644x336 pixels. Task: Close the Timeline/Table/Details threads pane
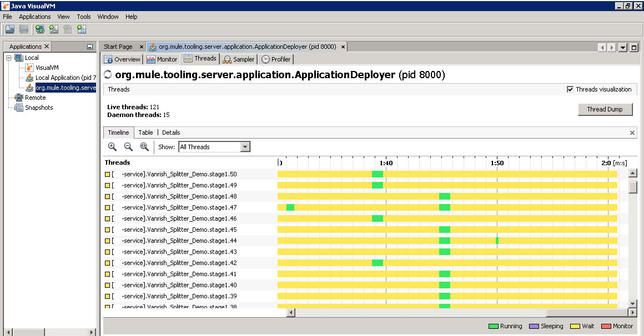[x=632, y=133]
